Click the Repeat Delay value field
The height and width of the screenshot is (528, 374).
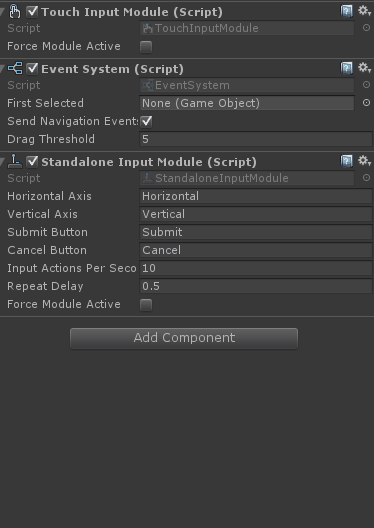point(256,286)
